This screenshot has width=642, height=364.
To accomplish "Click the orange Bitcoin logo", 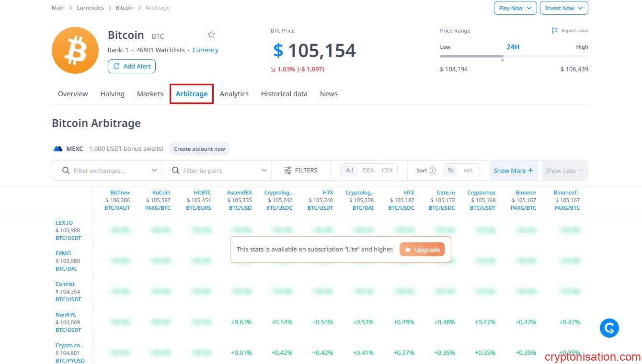I will tap(75, 50).
